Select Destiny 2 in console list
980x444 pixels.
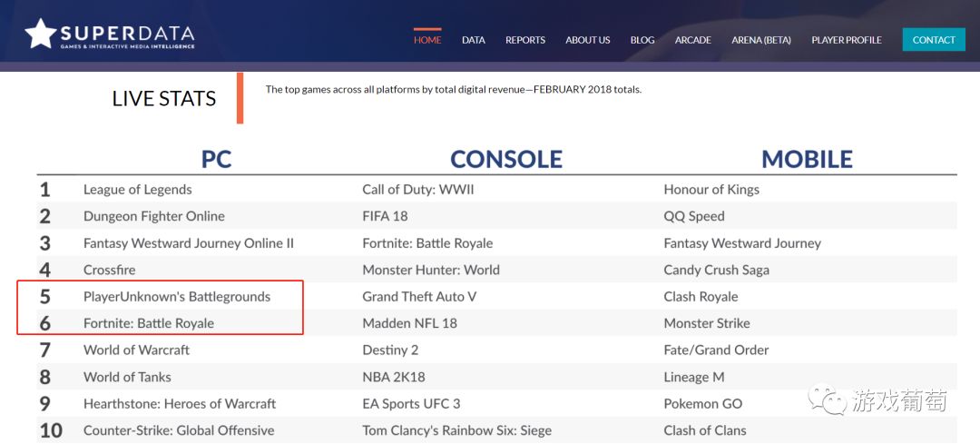390,350
